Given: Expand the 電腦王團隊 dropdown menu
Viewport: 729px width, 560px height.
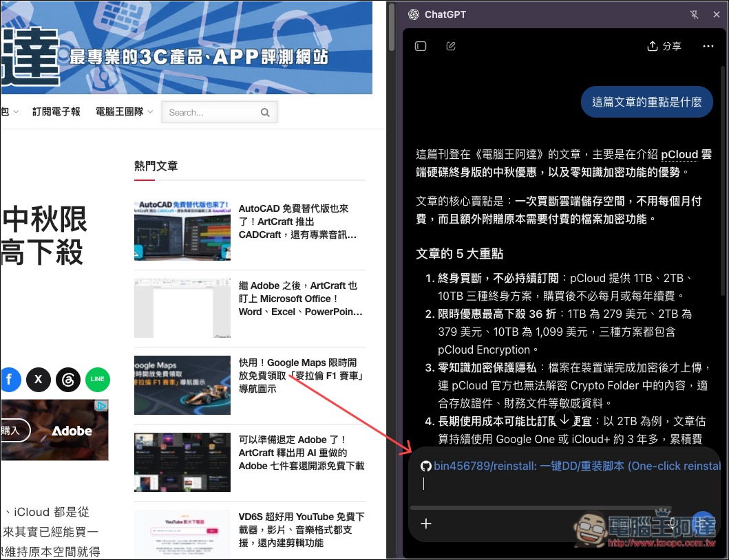Looking at the screenshot, I should coord(124,111).
